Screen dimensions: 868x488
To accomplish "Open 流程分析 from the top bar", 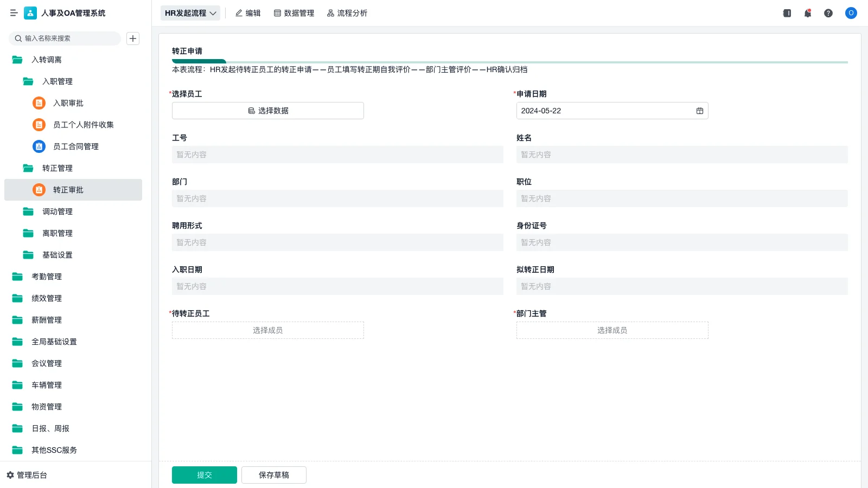I will pyautogui.click(x=347, y=13).
